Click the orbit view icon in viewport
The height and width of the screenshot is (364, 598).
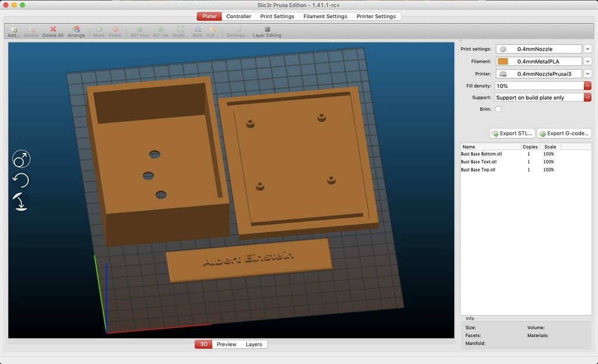pos(21,159)
